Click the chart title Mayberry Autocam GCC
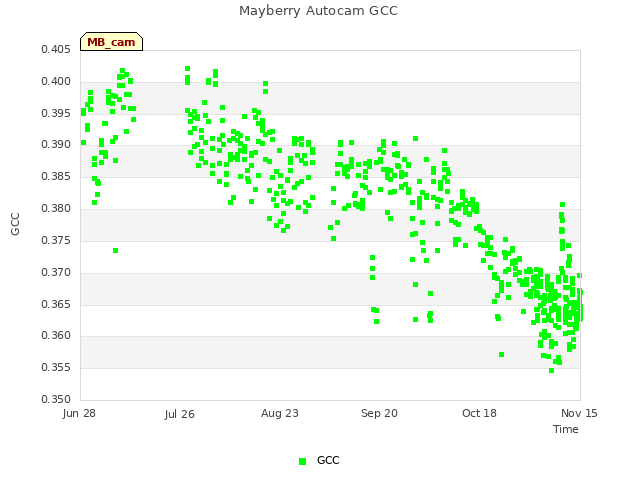 (x=318, y=11)
